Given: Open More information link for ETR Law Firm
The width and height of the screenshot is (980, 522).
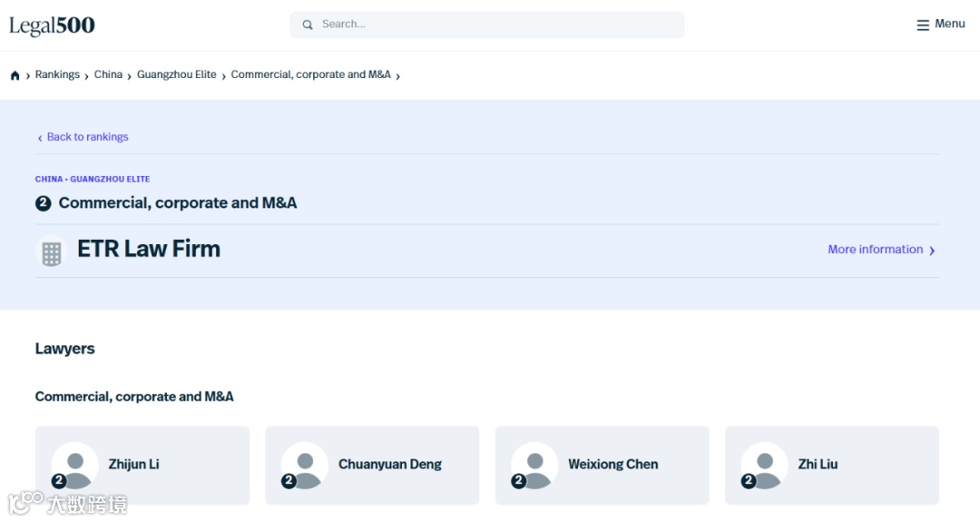Looking at the screenshot, I should point(876,250).
